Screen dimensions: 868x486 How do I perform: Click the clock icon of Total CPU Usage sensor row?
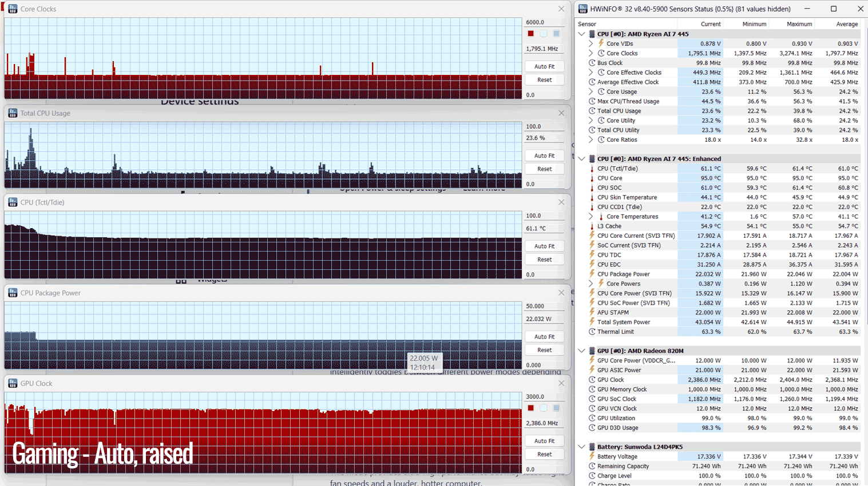point(592,111)
